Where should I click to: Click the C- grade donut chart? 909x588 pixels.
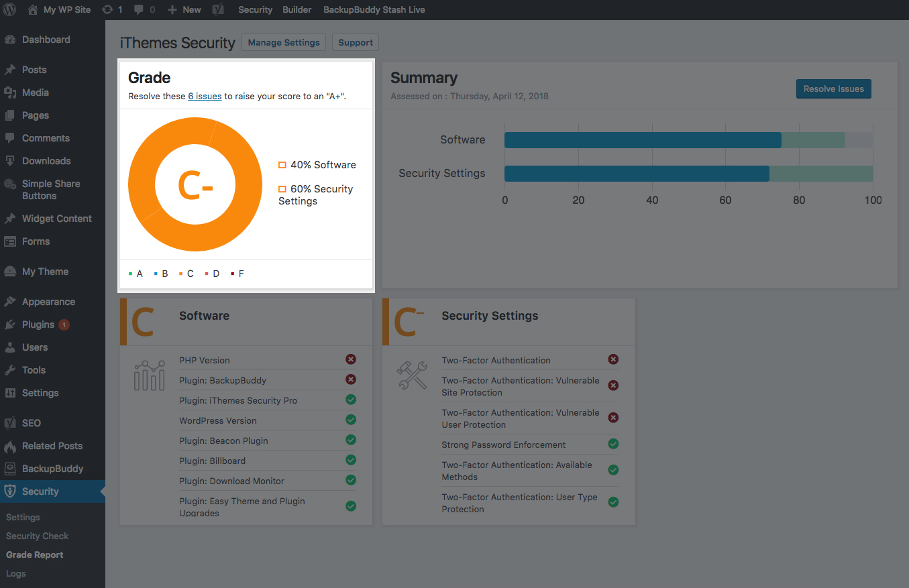pos(195,186)
